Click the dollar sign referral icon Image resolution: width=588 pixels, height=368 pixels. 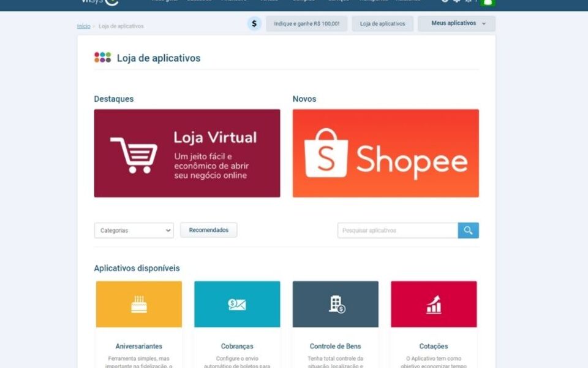pyautogui.click(x=254, y=24)
